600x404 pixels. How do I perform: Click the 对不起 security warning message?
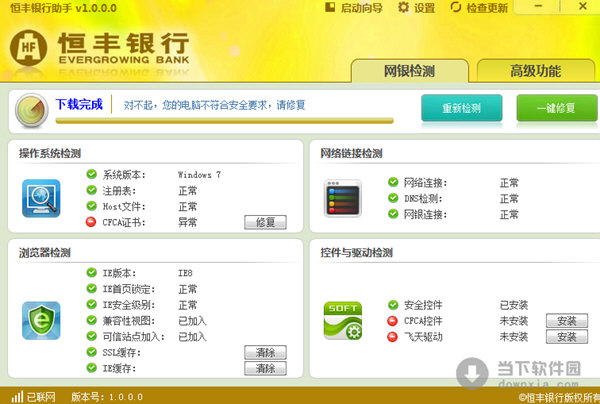point(215,105)
